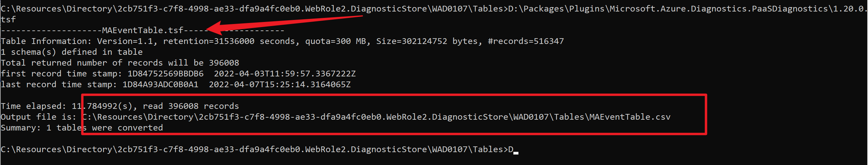Place cursor at the bottom command prompt
Viewport: 868px width, 165px height.
coord(516,149)
